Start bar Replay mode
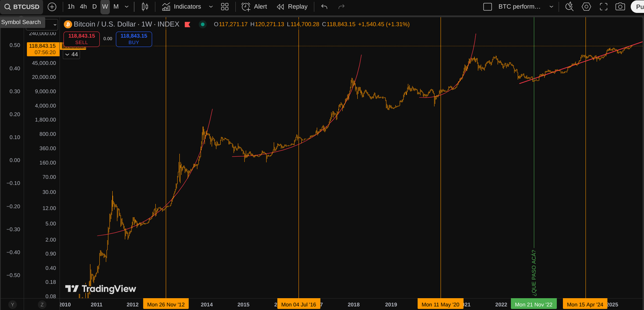The width and height of the screenshot is (644, 310). pyautogui.click(x=292, y=6)
